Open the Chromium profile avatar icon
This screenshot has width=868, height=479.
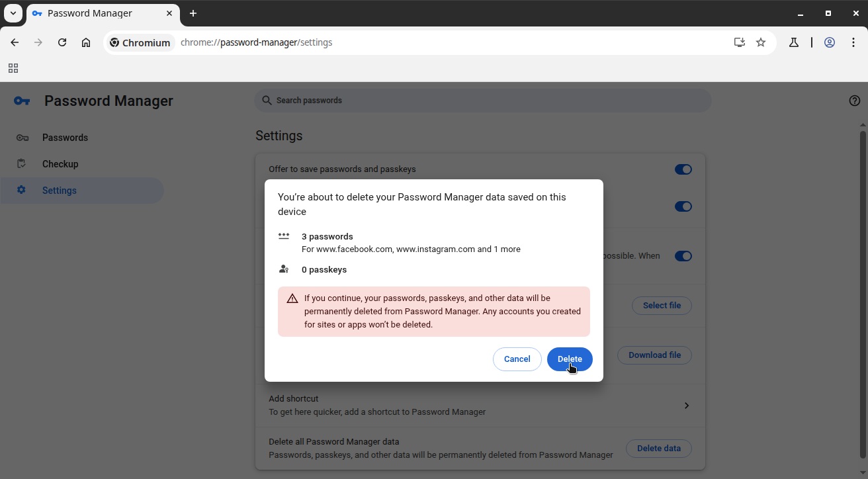coord(829,42)
